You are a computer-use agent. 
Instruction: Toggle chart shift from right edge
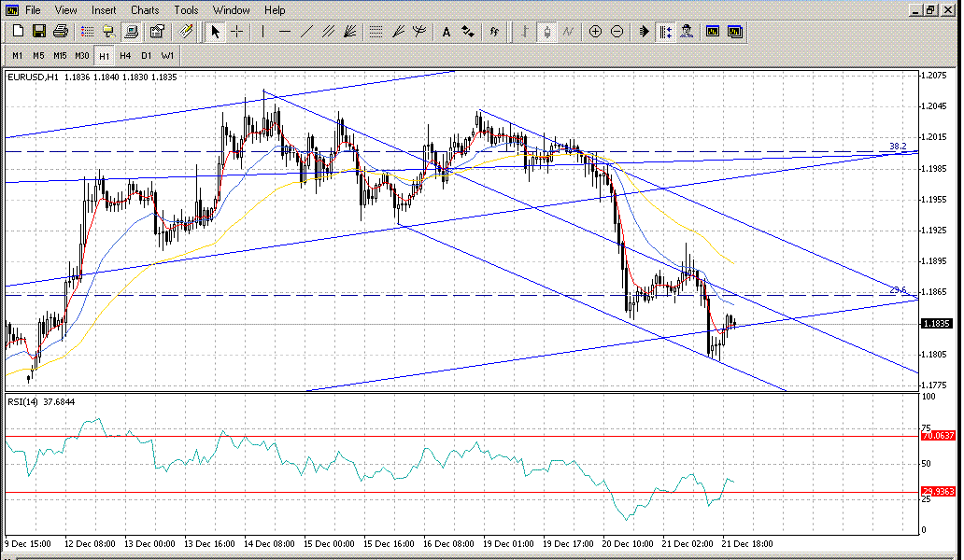666,32
